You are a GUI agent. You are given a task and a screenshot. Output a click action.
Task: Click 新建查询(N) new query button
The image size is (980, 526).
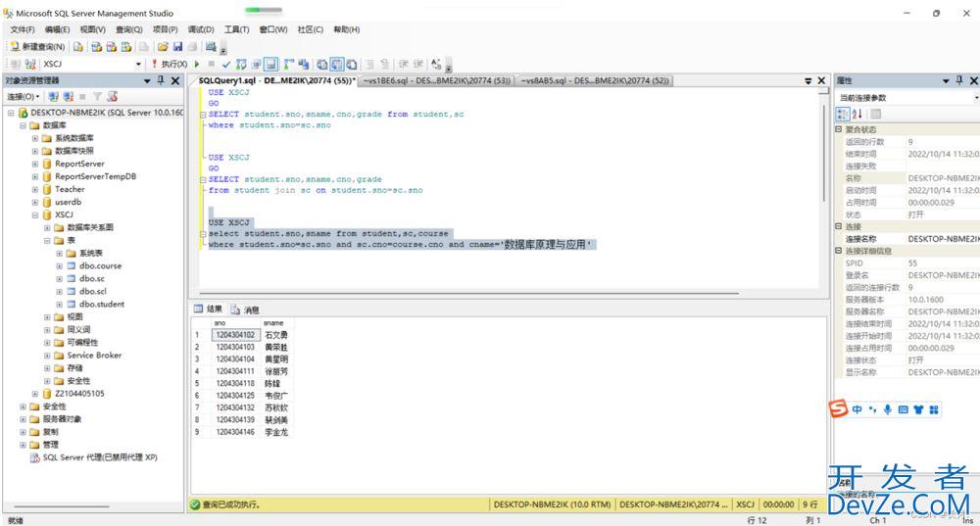click(37, 47)
